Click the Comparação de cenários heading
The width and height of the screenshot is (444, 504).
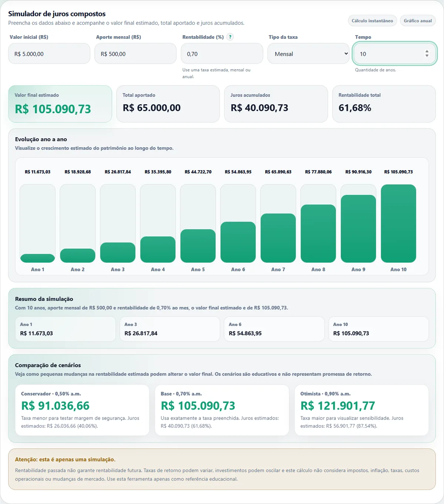click(x=48, y=365)
